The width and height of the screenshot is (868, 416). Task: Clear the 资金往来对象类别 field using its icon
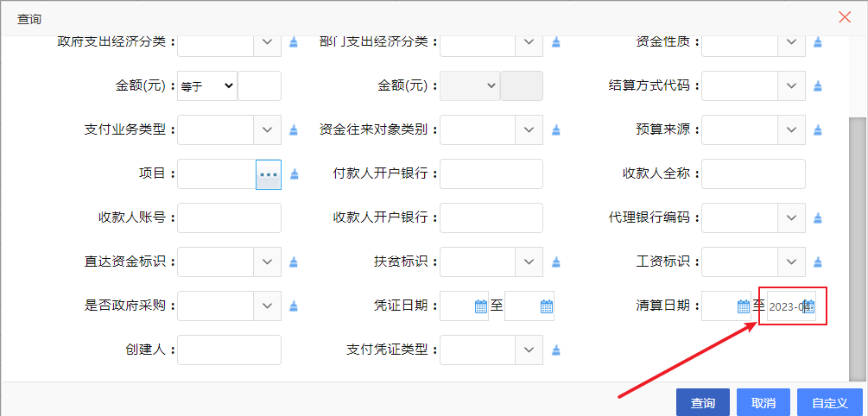(555, 130)
